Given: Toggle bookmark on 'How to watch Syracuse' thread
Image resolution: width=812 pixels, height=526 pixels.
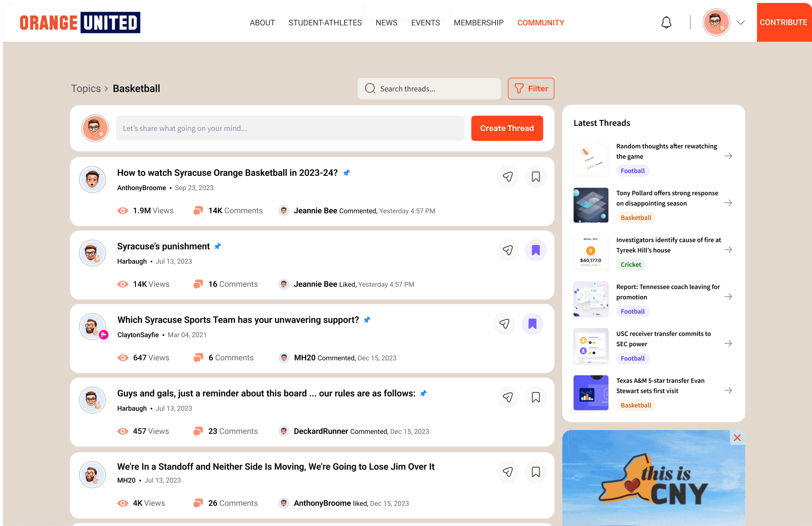Looking at the screenshot, I should (536, 177).
